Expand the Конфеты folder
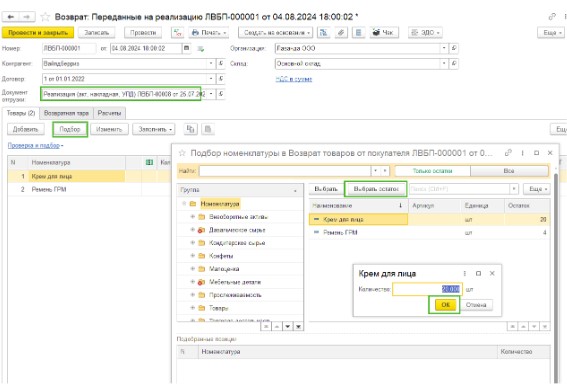The image size is (567, 388). (x=192, y=256)
